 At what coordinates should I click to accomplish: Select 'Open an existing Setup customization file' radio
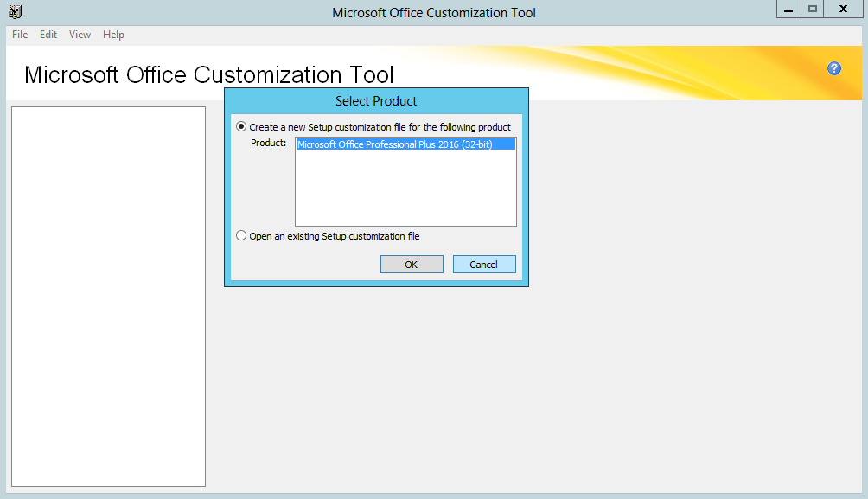point(241,235)
